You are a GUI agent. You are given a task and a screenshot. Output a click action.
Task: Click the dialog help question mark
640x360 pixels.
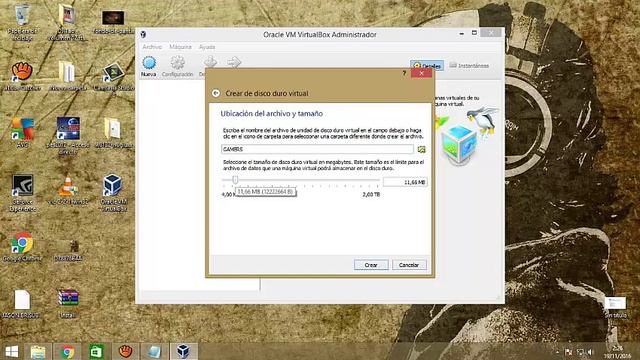[404, 73]
